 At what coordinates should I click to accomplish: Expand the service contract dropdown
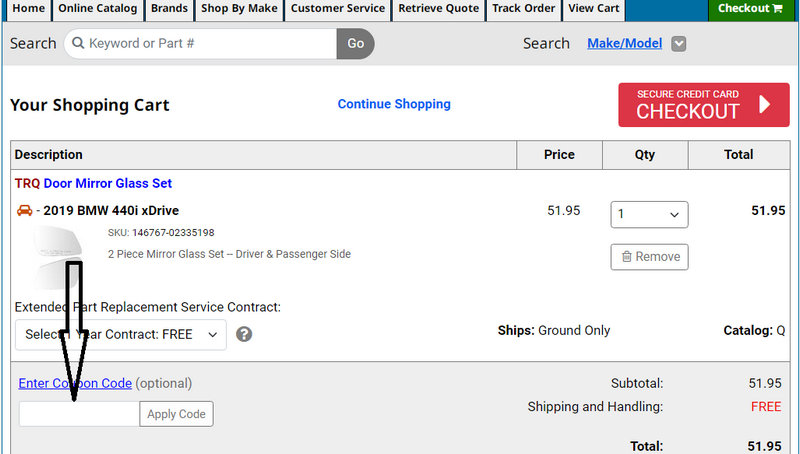point(121,335)
